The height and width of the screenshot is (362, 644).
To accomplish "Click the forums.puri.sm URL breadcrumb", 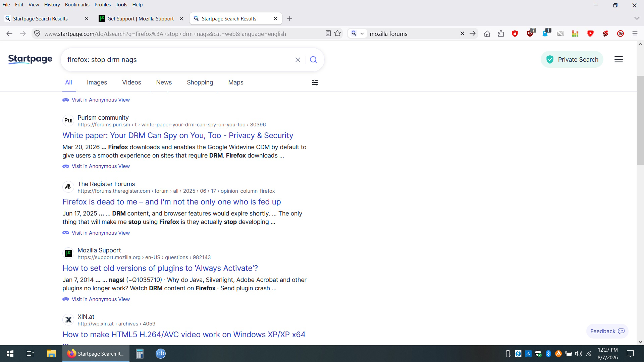I will pos(172,125).
